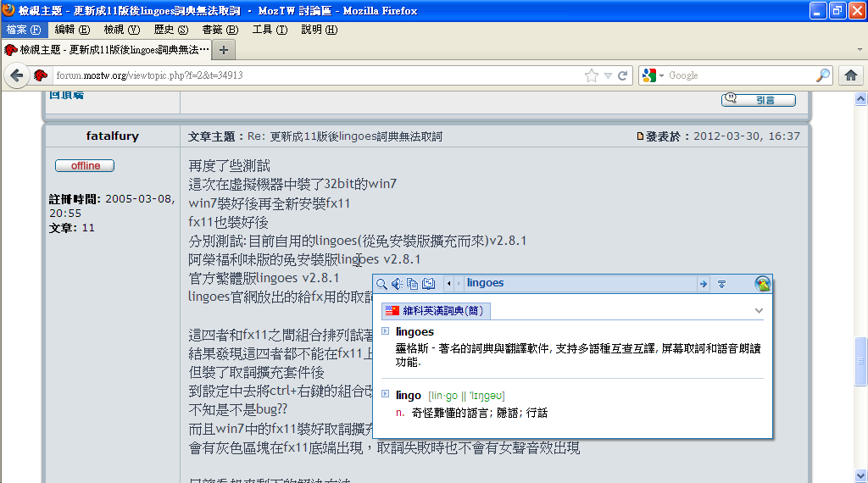868x483 pixels.
Task: Click the line 'fx11也裝好後'
Action: pyautogui.click(x=229, y=222)
